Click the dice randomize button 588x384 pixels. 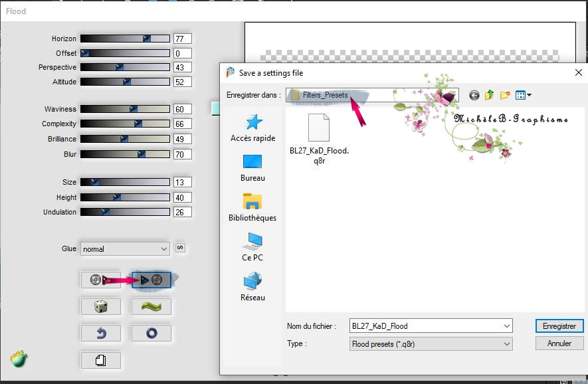[x=100, y=306]
